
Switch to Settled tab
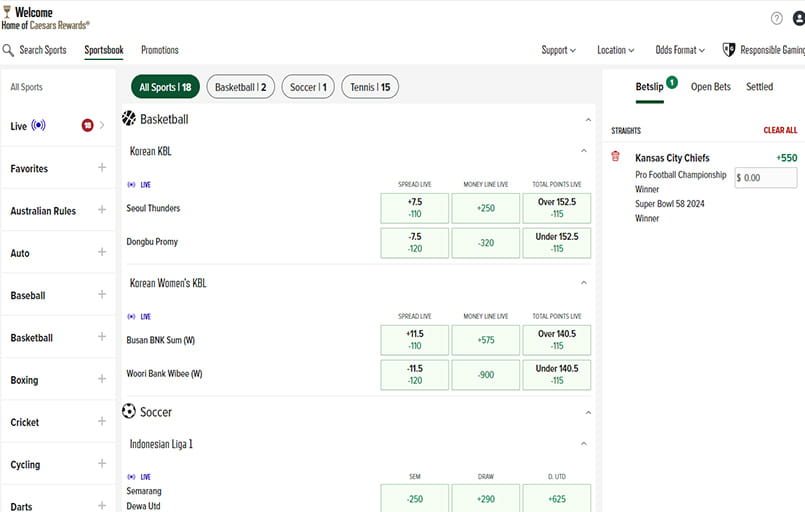coord(759,87)
